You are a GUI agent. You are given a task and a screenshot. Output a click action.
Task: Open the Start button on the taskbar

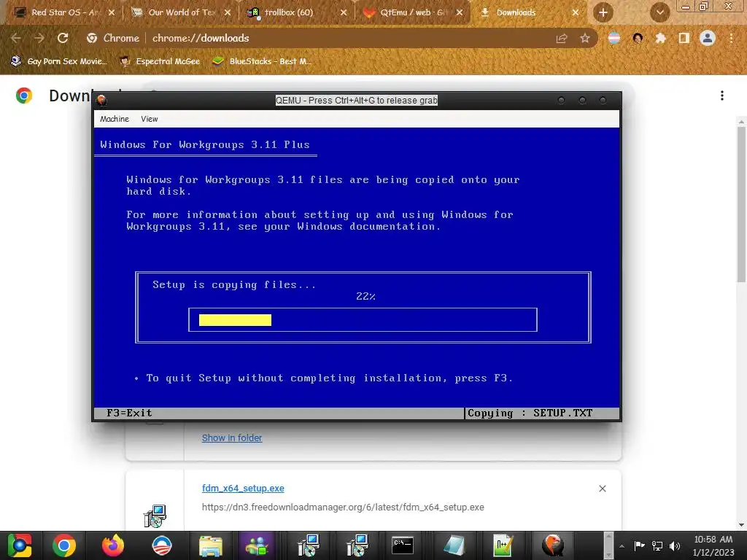(19, 545)
